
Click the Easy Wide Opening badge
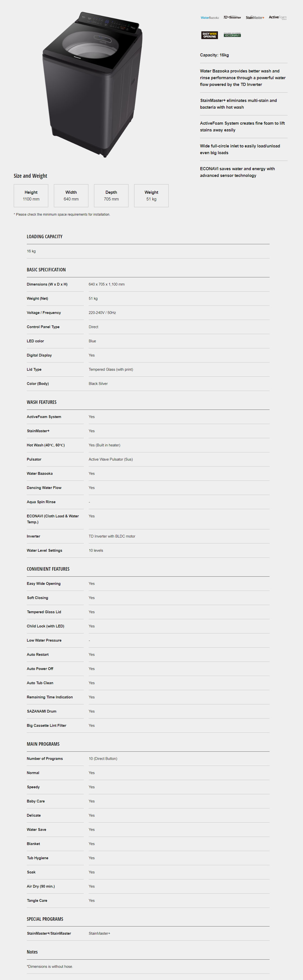tap(210, 35)
